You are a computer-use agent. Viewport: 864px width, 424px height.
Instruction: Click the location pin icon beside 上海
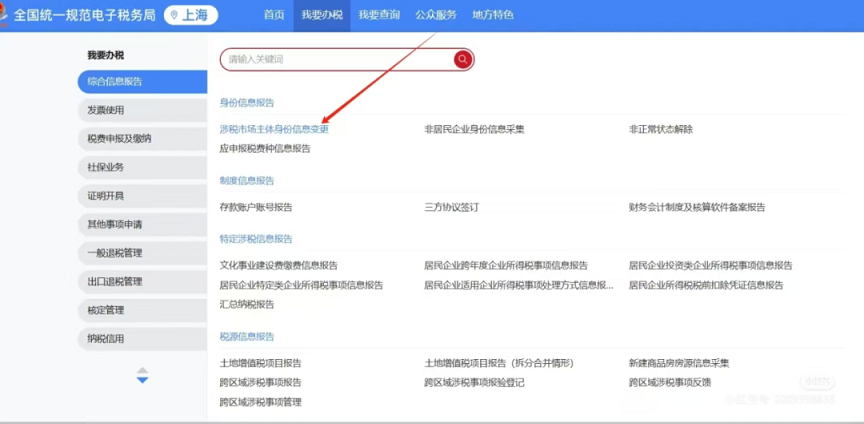click(x=175, y=15)
